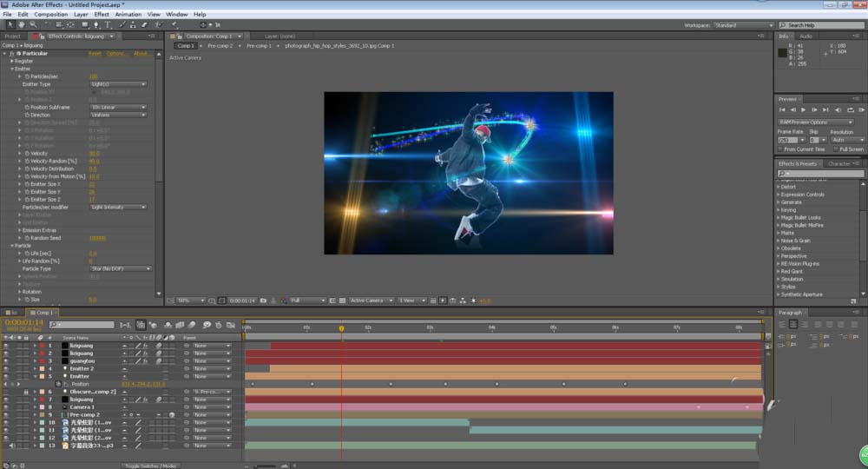Hide layer 1 liziguang eye
The image size is (868, 469).
[x=6, y=346]
